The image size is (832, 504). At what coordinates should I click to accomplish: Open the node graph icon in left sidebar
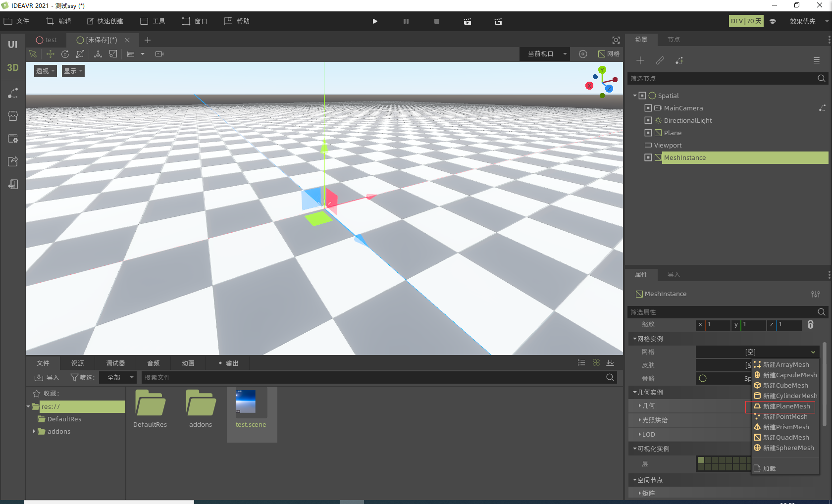click(13, 93)
